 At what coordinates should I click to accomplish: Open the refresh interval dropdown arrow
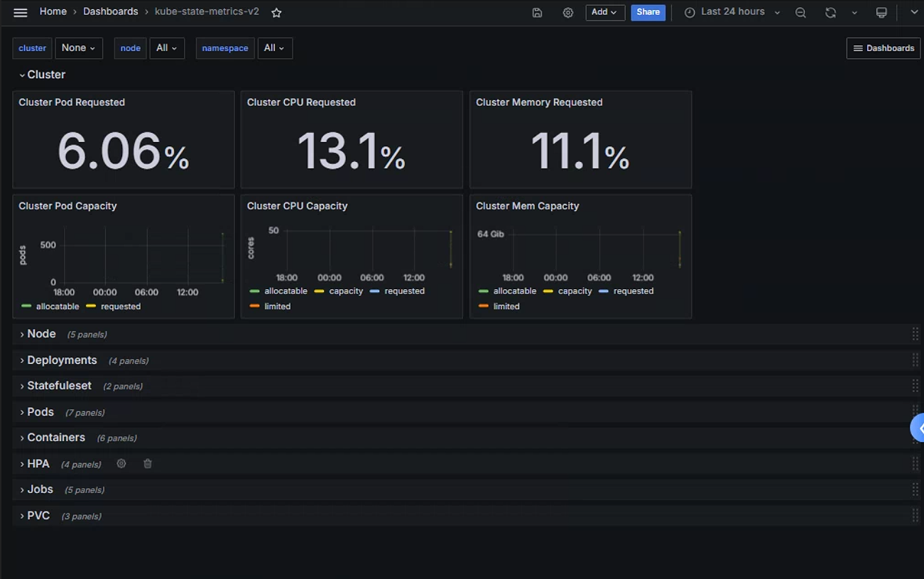coord(854,13)
